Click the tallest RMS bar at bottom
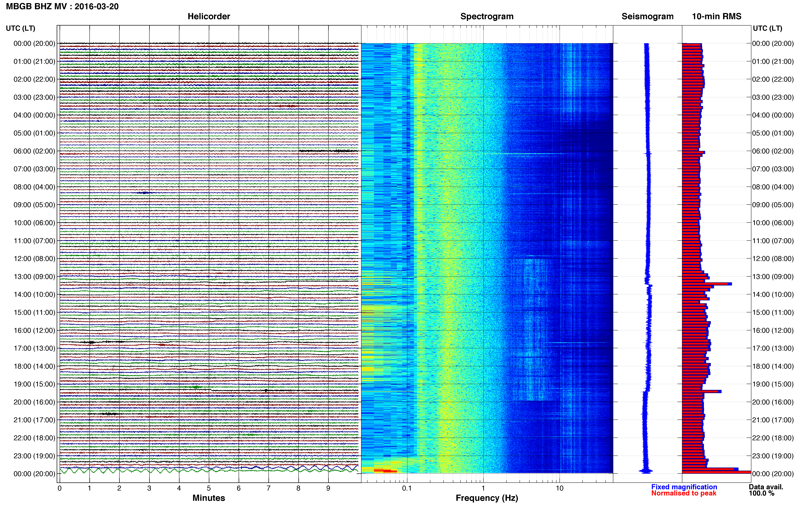The width and height of the screenshot is (812, 508). tap(716, 472)
